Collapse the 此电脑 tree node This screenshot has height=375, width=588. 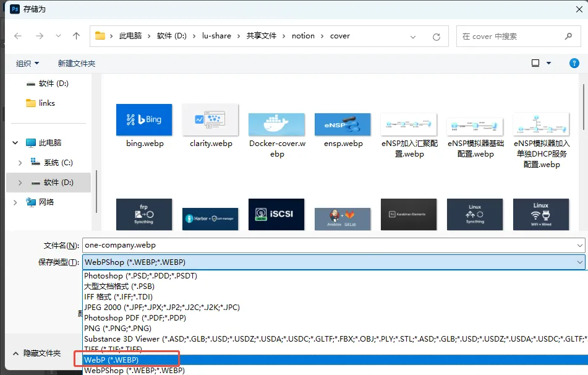(x=15, y=143)
